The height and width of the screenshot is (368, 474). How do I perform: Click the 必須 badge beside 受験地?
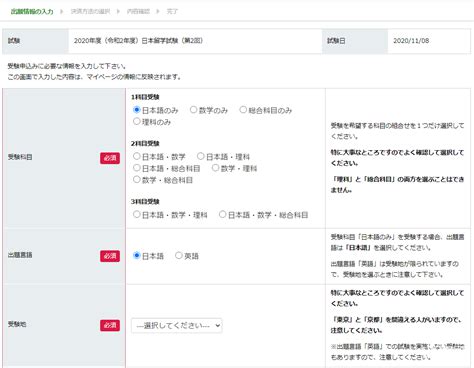[110, 325]
